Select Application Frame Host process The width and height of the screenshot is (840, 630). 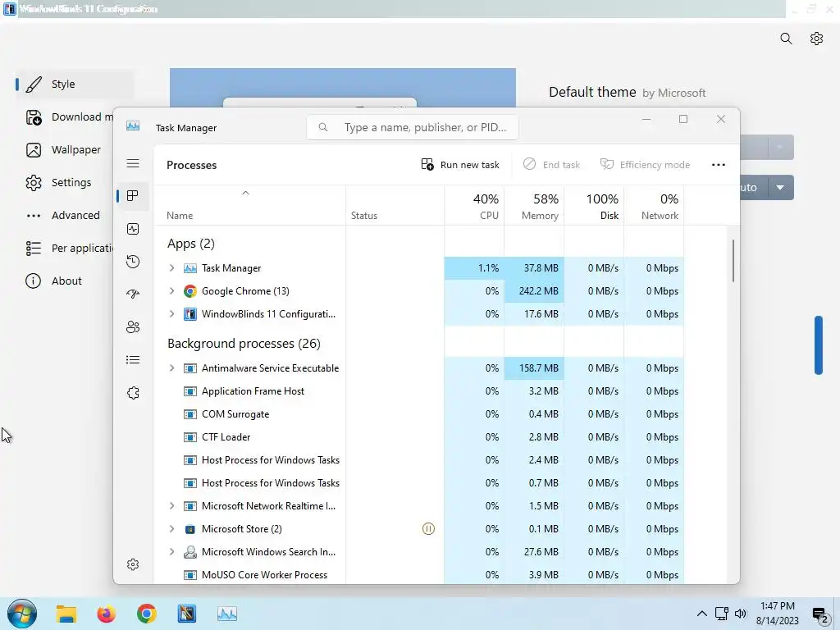pyautogui.click(x=418, y=391)
